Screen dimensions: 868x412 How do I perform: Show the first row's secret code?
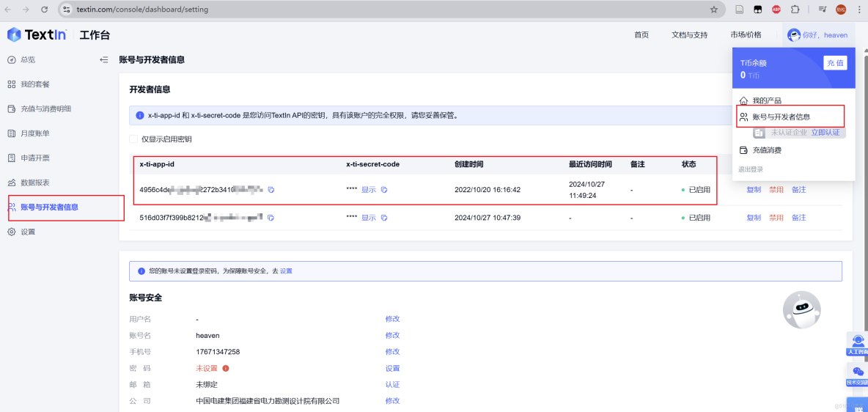[368, 190]
